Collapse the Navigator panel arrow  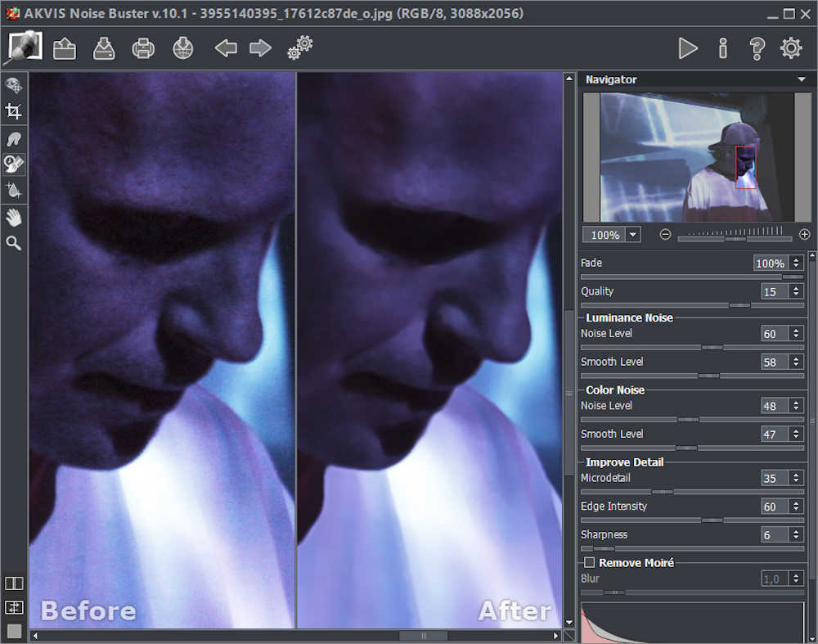click(x=801, y=79)
